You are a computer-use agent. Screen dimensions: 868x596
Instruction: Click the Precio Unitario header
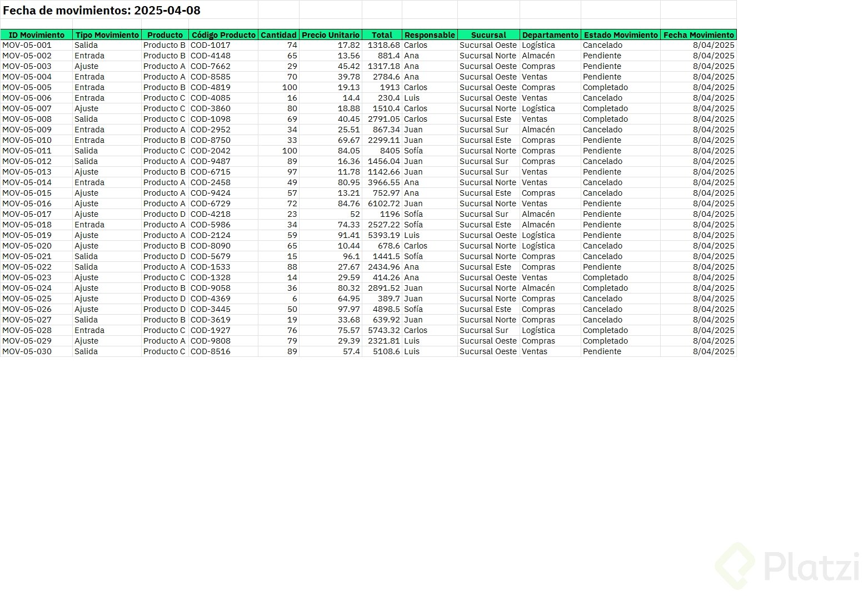[331, 34]
